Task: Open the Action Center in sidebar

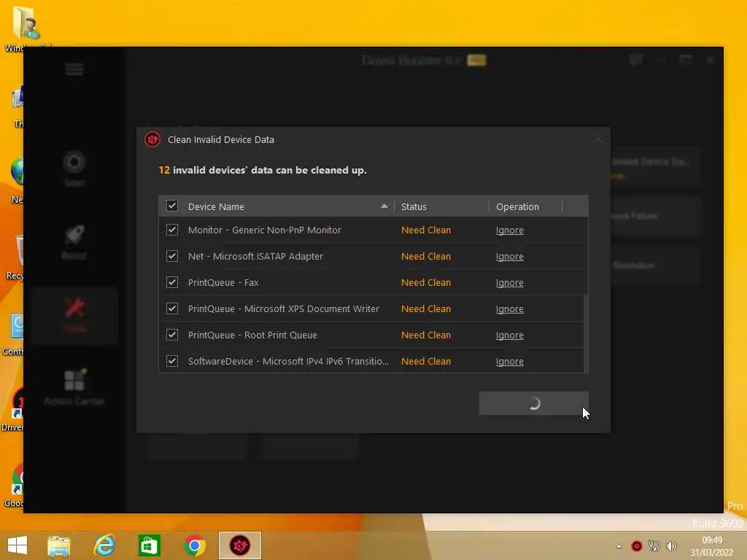Action: [x=74, y=386]
